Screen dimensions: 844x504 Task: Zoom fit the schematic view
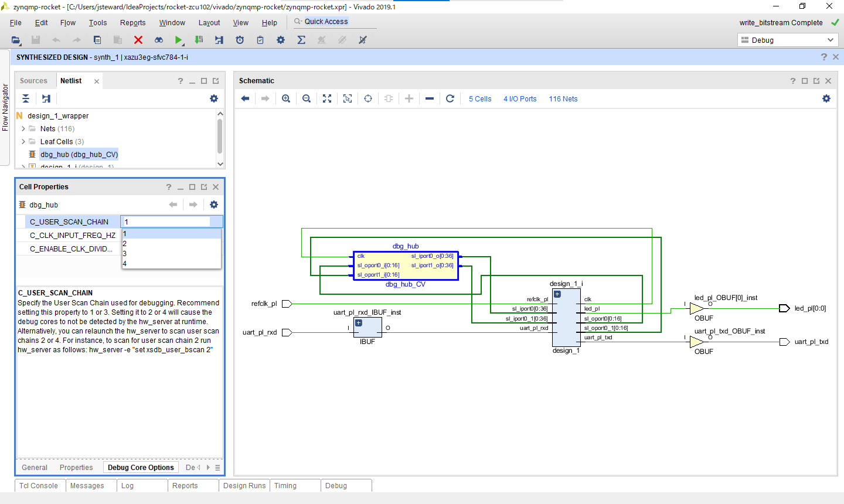pyautogui.click(x=327, y=98)
